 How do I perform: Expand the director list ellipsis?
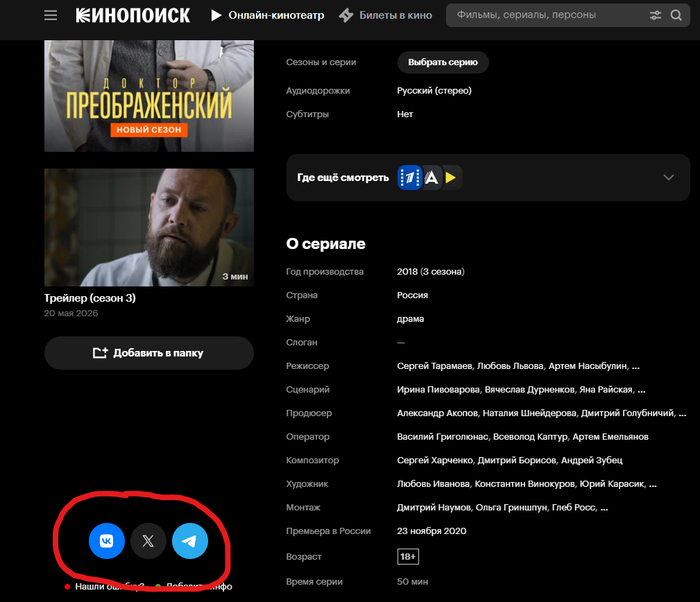636,367
